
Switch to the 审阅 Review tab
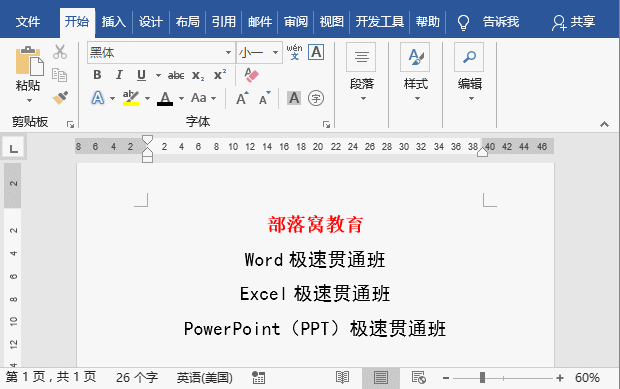point(296,22)
